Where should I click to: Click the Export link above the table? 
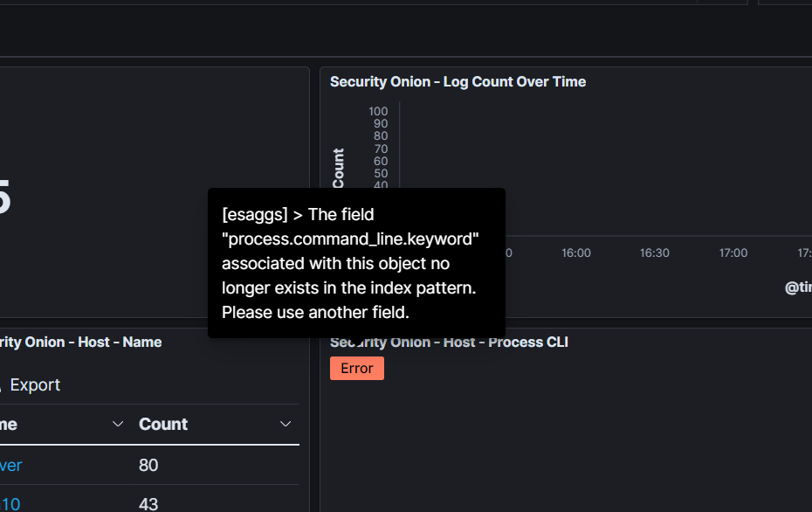tap(35, 384)
